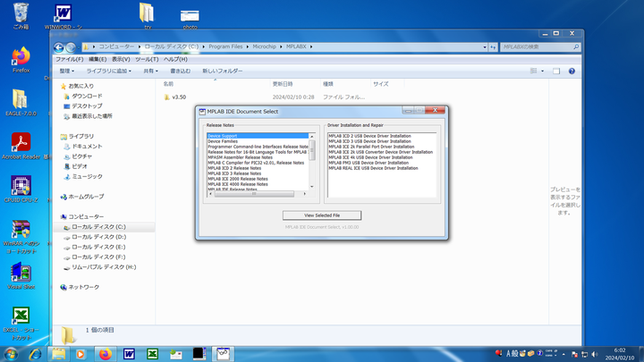Select ローカル ディスク (D:) in navigation pane
Screen dimensions: 644x362
coord(98,237)
